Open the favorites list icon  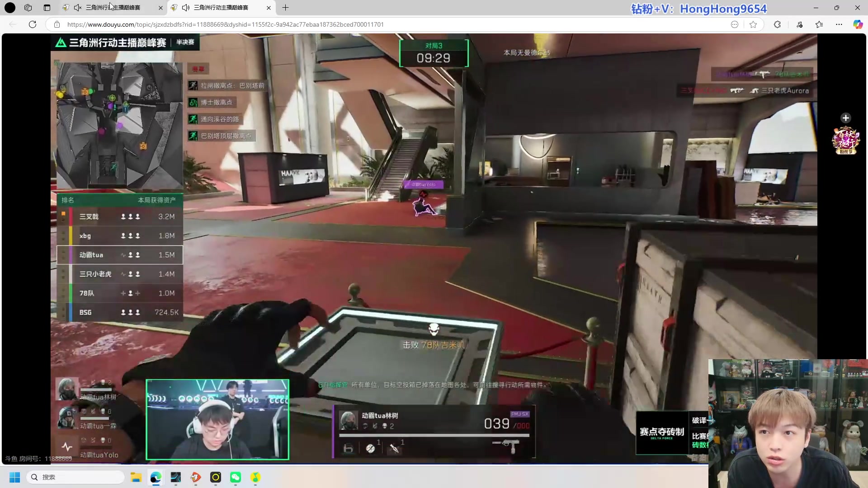[x=819, y=24]
